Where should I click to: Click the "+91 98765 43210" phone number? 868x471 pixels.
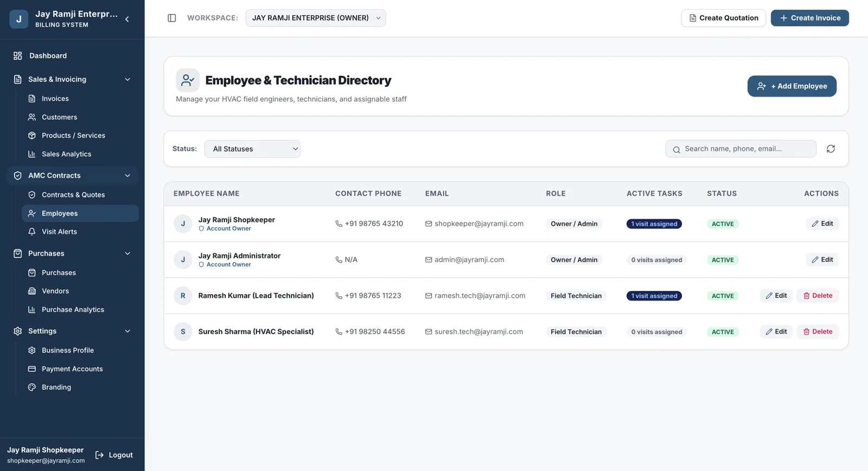374,224
